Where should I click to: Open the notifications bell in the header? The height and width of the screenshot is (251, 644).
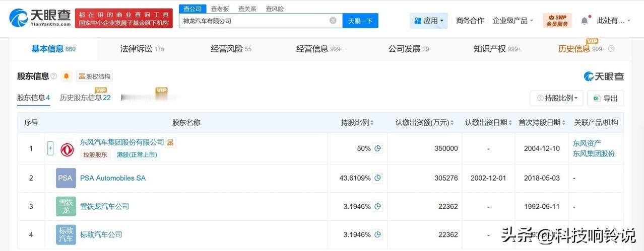tap(585, 21)
